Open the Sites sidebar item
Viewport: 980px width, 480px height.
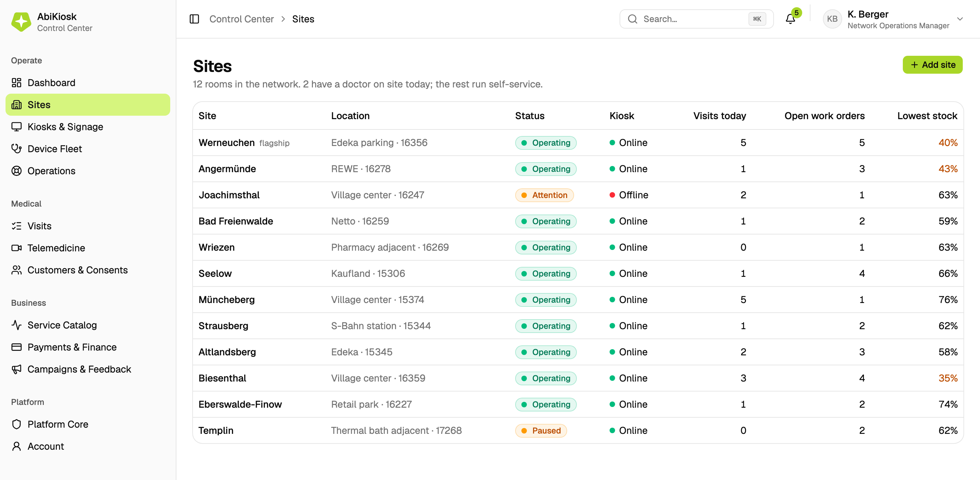[88, 105]
